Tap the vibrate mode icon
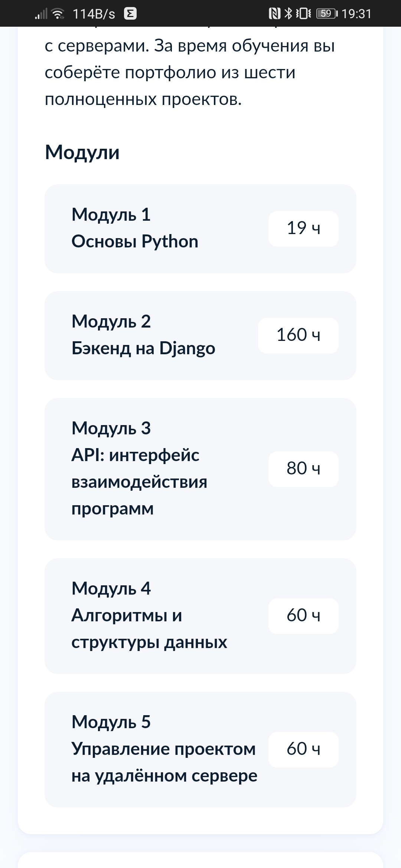The width and height of the screenshot is (401, 868). click(x=303, y=14)
